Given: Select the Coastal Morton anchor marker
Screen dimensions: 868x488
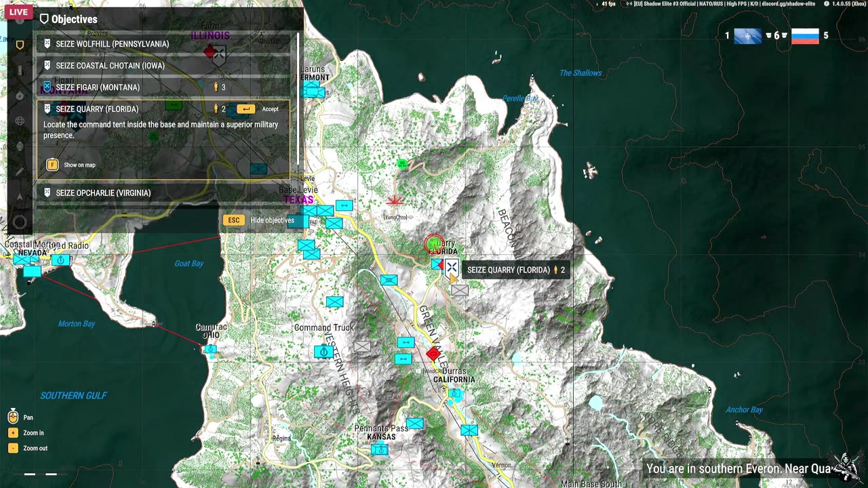Looking at the screenshot, I should pyautogui.click(x=60, y=260).
